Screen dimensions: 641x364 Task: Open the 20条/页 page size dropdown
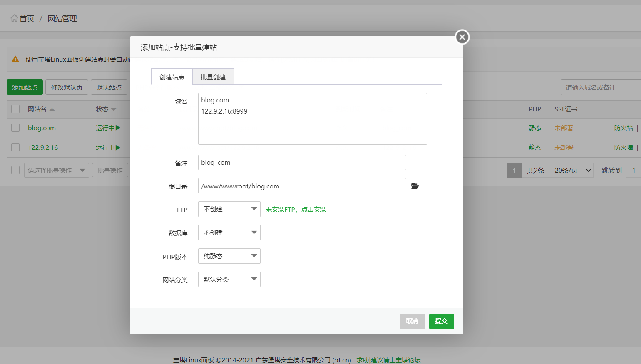click(x=573, y=170)
